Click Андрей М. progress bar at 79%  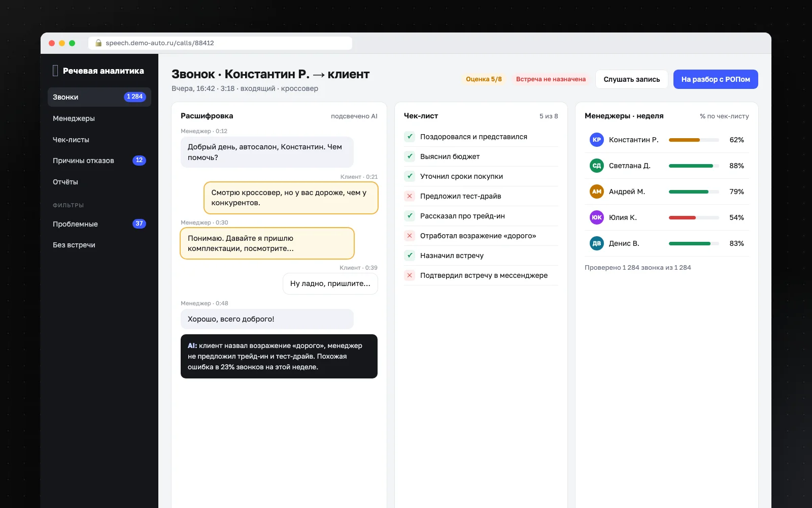pos(694,192)
